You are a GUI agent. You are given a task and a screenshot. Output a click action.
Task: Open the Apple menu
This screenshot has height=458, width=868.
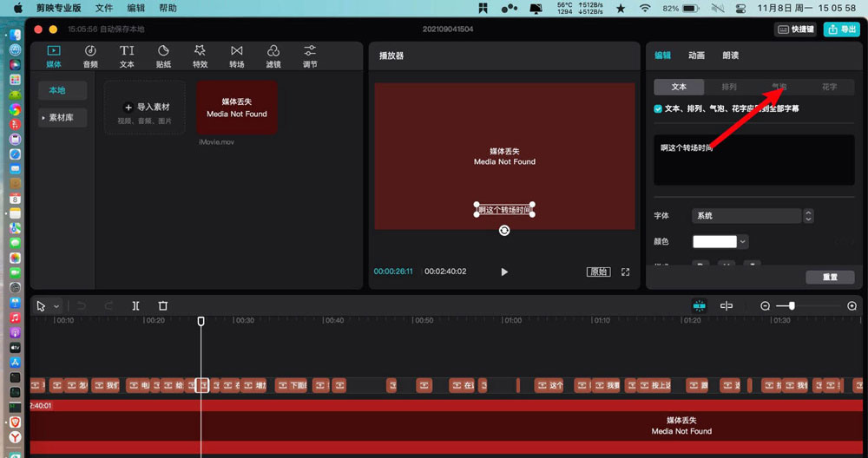point(17,9)
